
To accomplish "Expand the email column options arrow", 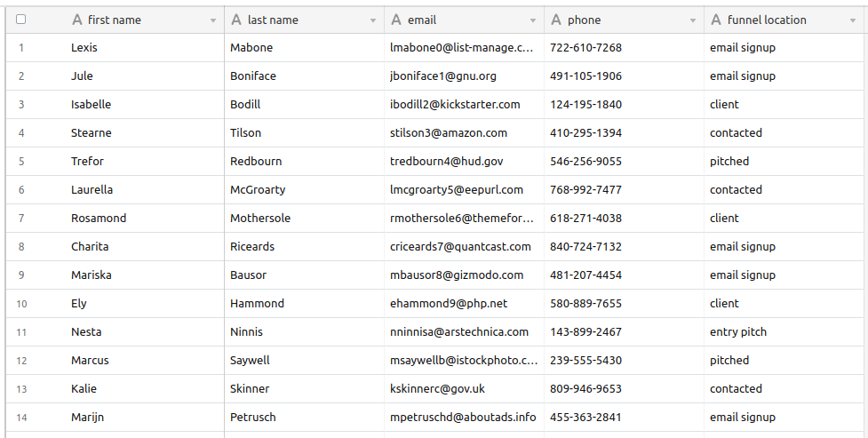I will click(533, 20).
